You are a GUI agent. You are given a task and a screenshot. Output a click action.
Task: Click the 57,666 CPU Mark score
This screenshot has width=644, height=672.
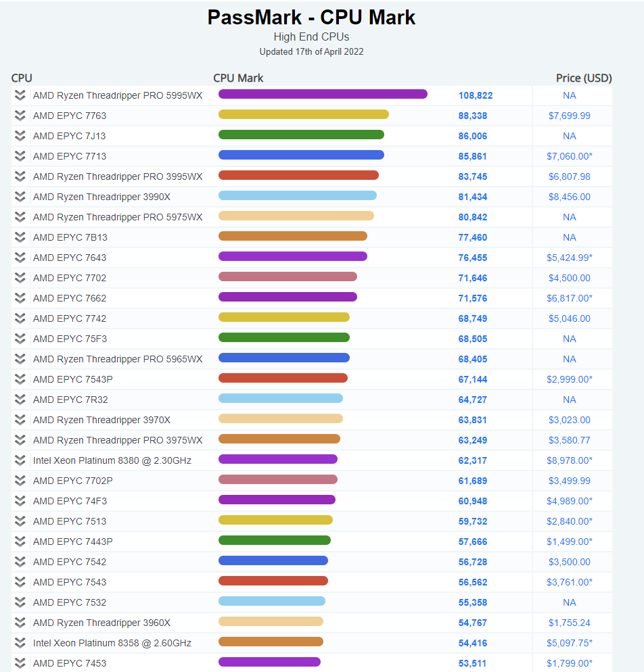(472, 542)
